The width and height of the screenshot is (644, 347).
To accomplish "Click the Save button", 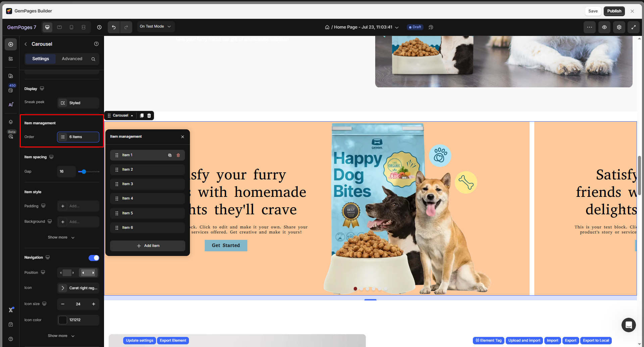I will click(593, 11).
